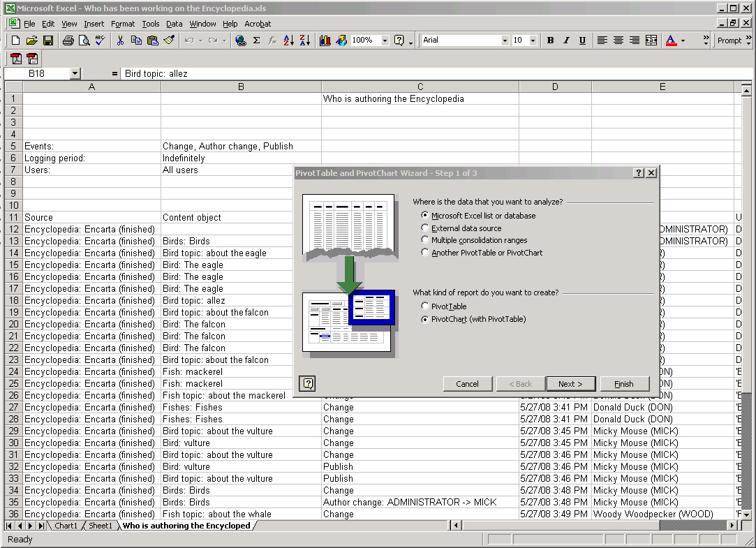Run the ABC spelling check
Screen dimensions: 756x548
pos(101,40)
